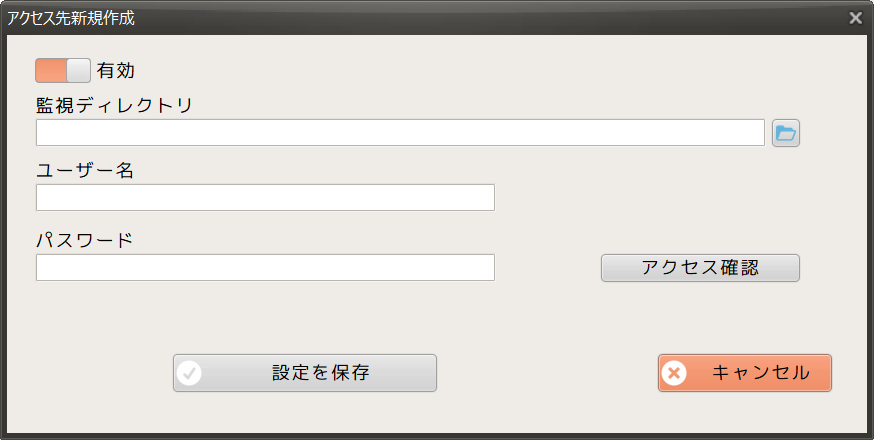Click the ユーザー名 label
Viewport: 874px width, 440px height.
pyautogui.click(x=85, y=170)
